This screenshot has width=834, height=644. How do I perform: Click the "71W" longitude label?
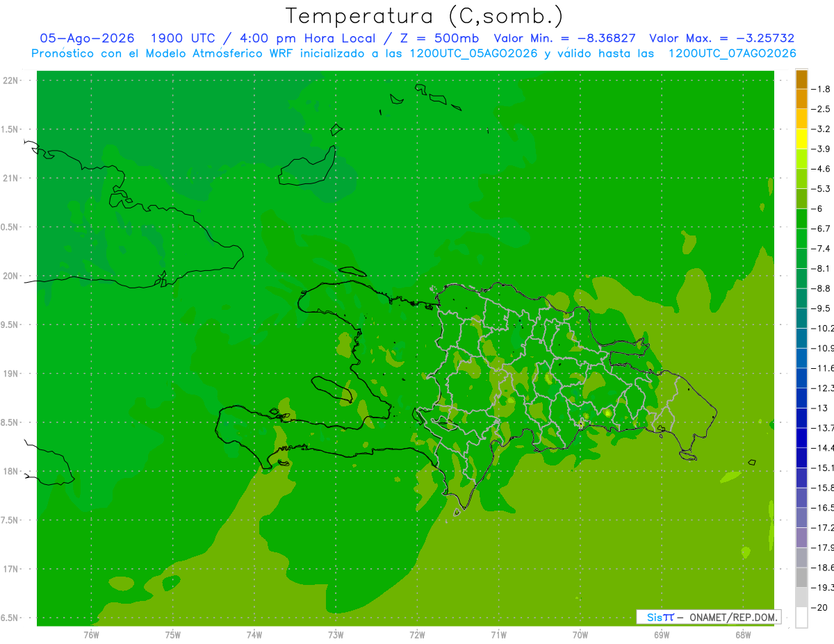point(498,634)
